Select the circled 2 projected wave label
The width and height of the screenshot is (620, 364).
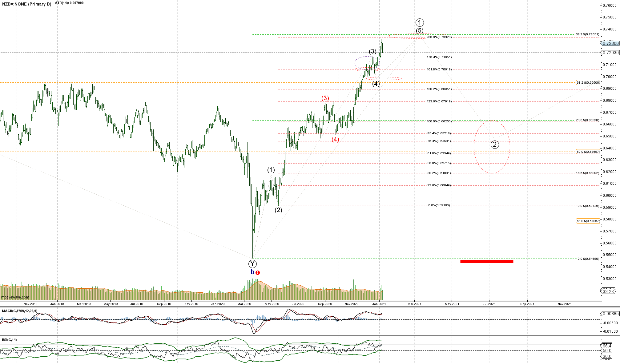click(494, 144)
